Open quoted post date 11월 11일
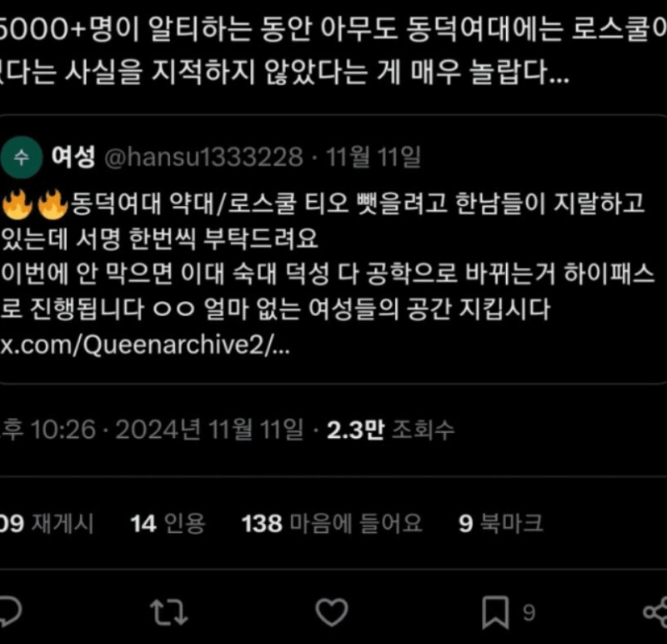Screen dimensions: 667x644 tap(373, 157)
